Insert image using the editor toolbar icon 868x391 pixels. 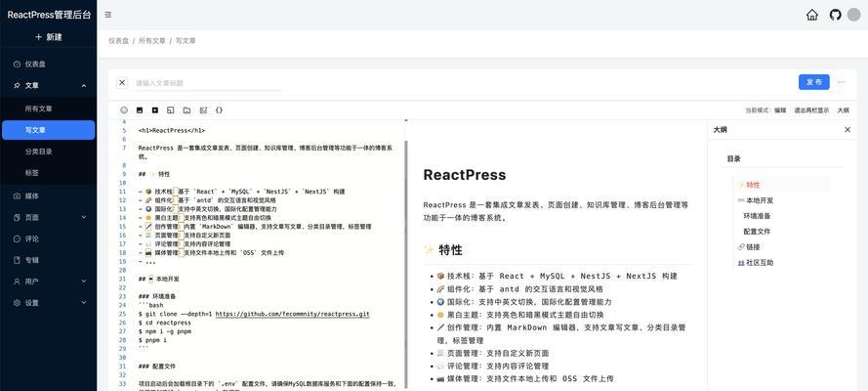pos(140,110)
